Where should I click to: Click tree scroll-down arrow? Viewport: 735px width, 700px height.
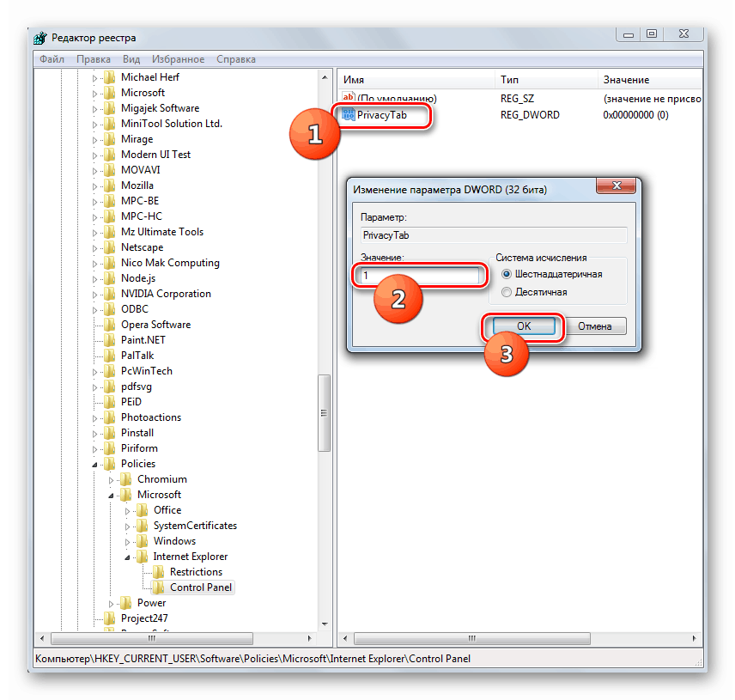click(x=325, y=624)
